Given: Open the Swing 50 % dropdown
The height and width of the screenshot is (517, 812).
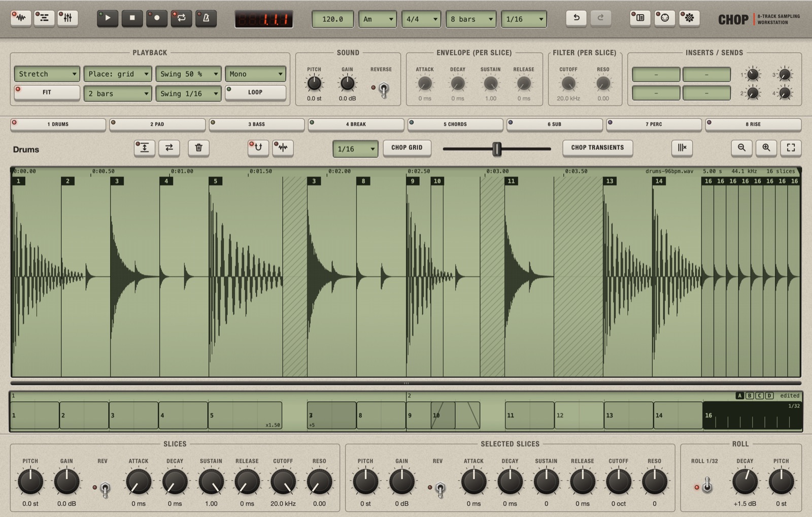Looking at the screenshot, I should (188, 74).
